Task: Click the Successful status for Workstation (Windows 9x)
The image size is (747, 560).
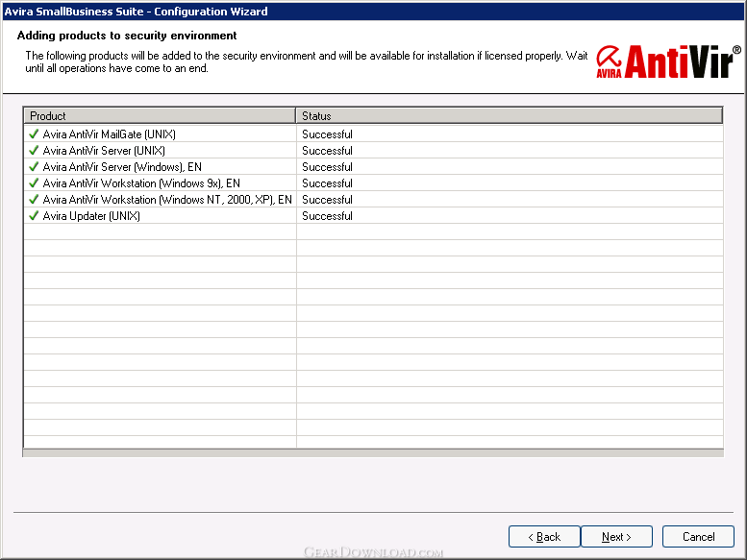Action: [327, 183]
